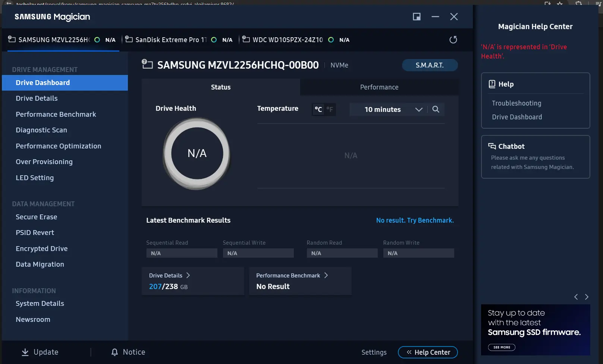Switch temperature unit to Fahrenheit

point(330,109)
